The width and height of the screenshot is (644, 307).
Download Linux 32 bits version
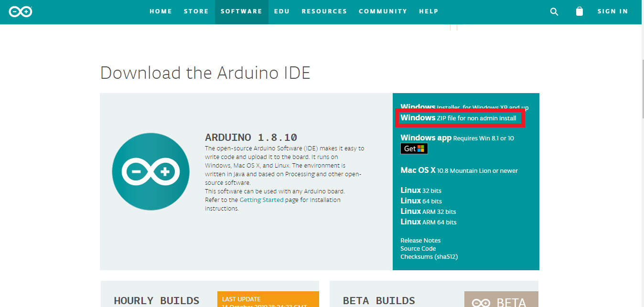pyautogui.click(x=421, y=191)
